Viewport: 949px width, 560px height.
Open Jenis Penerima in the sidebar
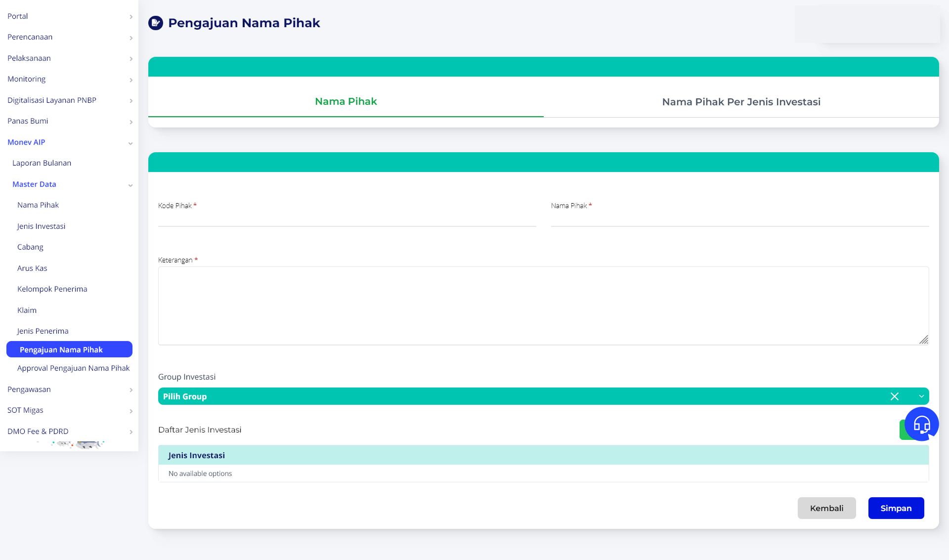coord(43,331)
